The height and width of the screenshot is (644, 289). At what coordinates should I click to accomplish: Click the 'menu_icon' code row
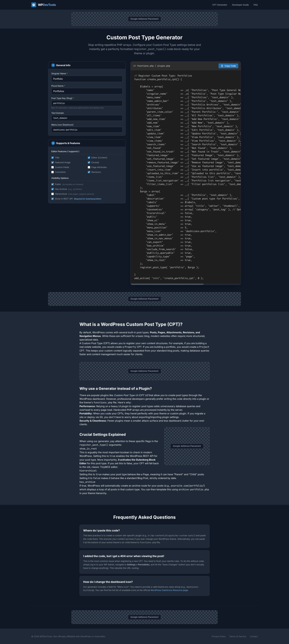(x=181, y=231)
